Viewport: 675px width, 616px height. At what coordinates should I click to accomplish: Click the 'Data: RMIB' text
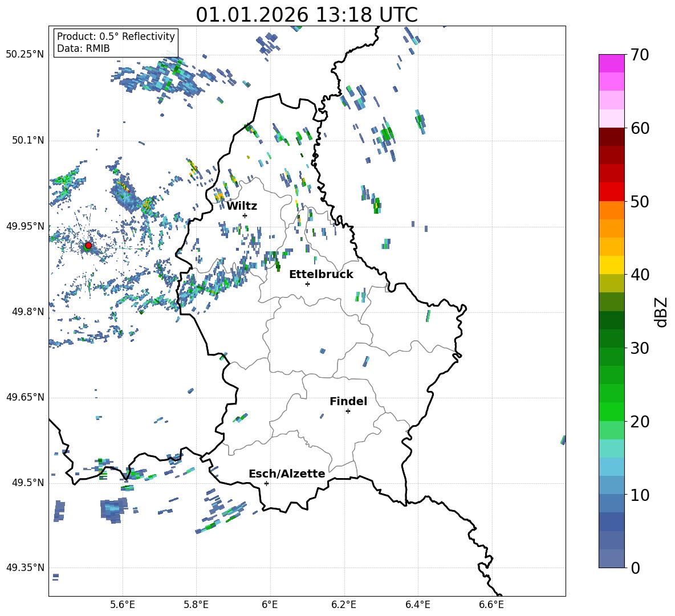tap(83, 48)
